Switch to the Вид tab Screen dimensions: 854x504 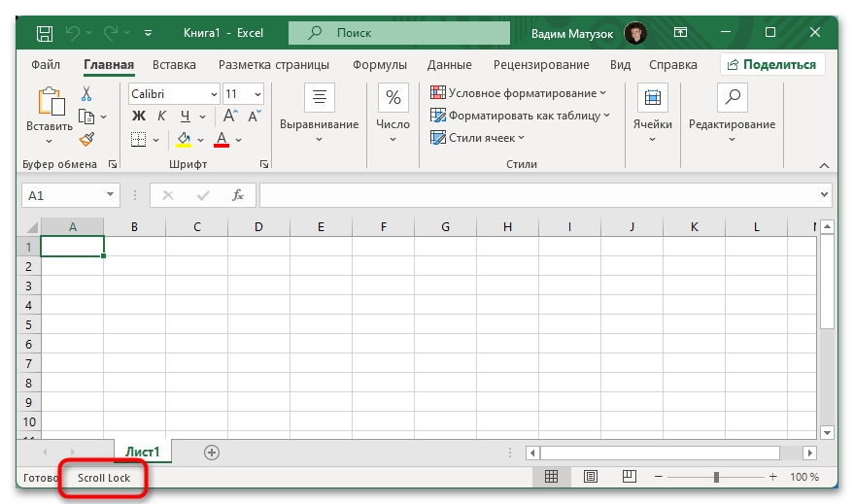point(621,65)
